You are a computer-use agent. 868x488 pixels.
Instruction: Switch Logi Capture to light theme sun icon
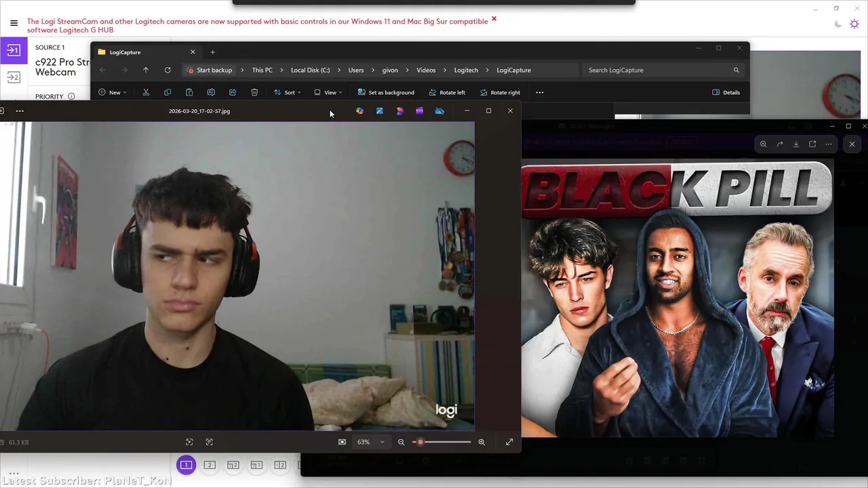point(856,24)
